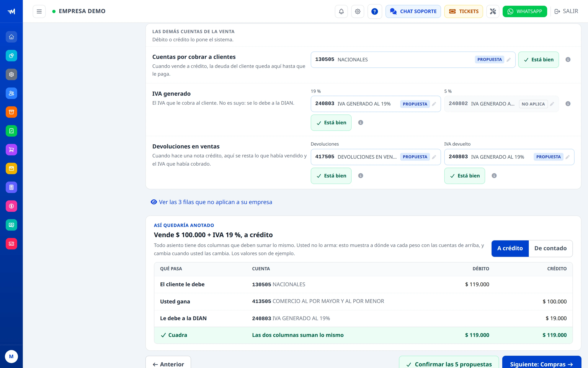Viewport: 588px width, 368px height.
Task: Open the red ticket sidebar icon
Action: point(11,244)
